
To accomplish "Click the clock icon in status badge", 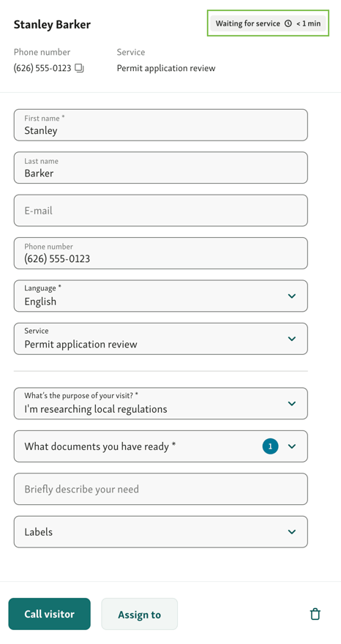I will click(288, 23).
